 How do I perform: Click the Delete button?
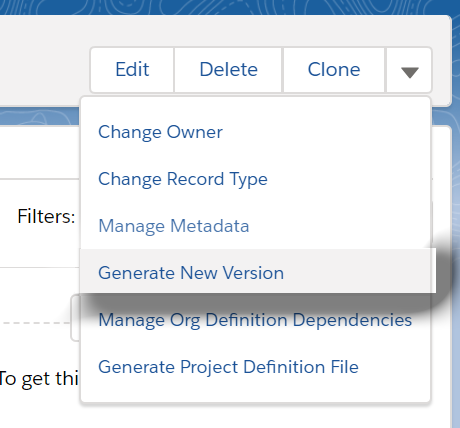click(228, 70)
